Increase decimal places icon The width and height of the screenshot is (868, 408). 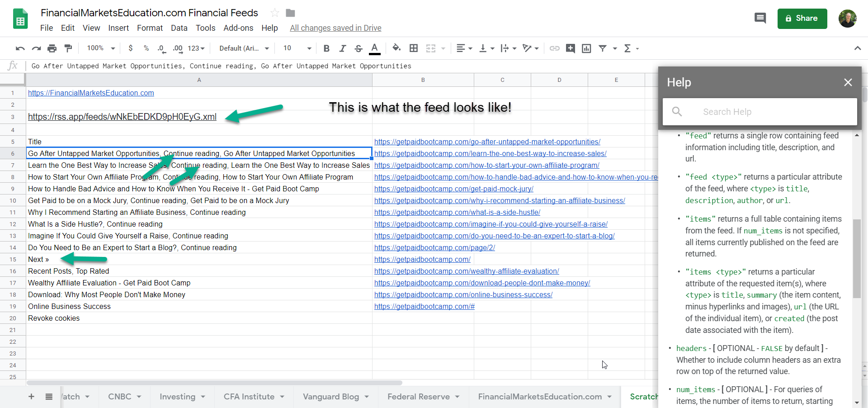(x=178, y=48)
